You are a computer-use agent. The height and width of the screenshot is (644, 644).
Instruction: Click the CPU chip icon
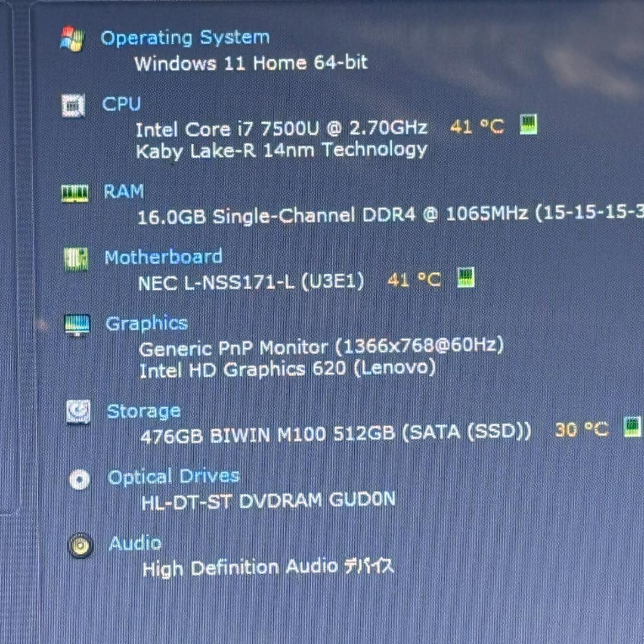(x=73, y=105)
